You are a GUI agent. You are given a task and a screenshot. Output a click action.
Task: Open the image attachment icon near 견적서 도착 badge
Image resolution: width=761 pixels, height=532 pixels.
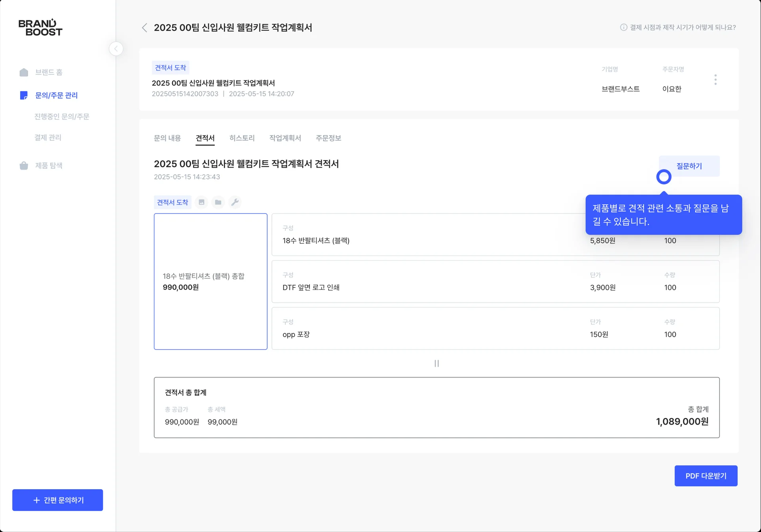point(201,202)
